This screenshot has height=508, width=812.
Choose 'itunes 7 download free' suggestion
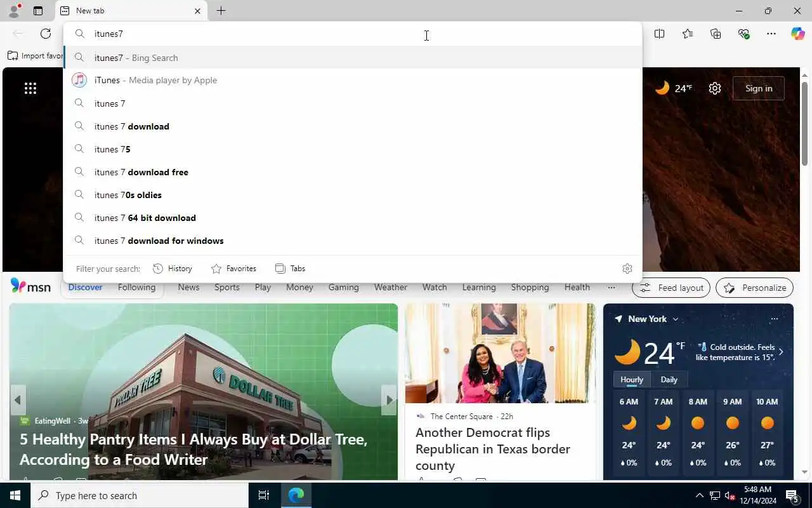coord(353,172)
